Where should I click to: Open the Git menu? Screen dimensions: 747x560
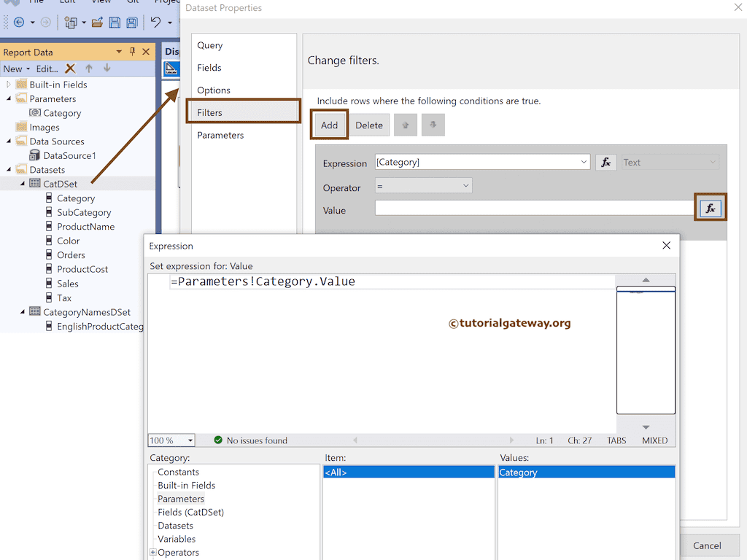point(133,2)
